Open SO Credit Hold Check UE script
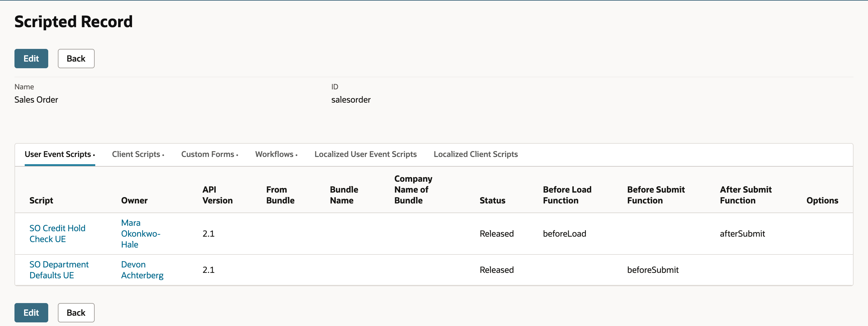This screenshot has width=868, height=326. tap(57, 234)
